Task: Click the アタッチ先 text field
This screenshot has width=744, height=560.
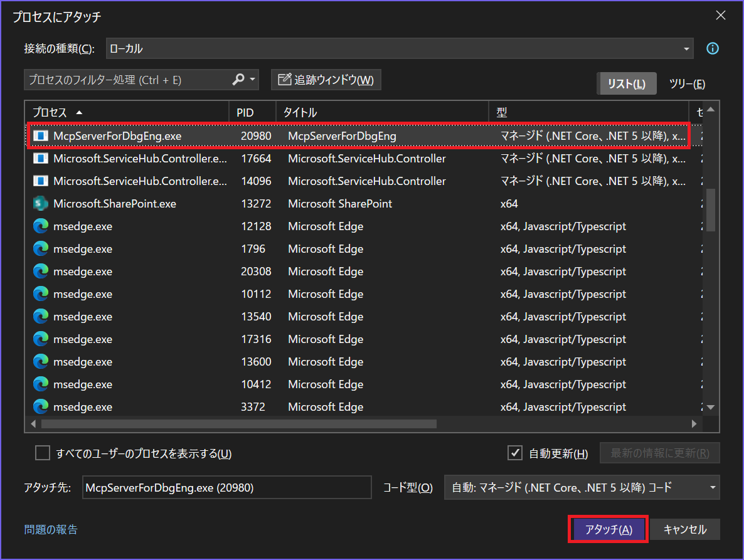Action: pyautogui.click(x=227, y=487)
